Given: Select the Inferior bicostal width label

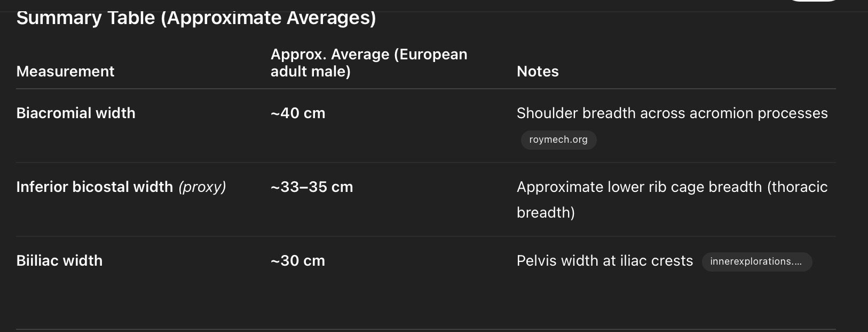Looking at the screenshot, I should click(94, 187).
